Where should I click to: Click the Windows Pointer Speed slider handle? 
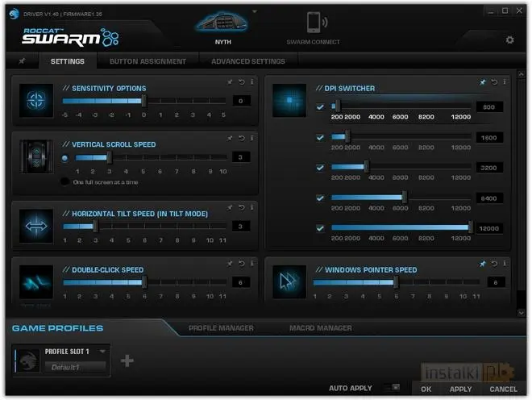[396, 281]
